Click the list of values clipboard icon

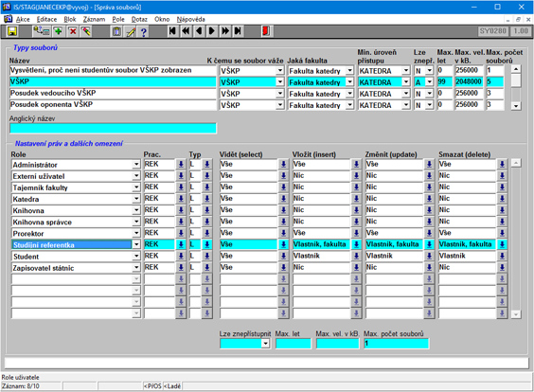[116, 31]
